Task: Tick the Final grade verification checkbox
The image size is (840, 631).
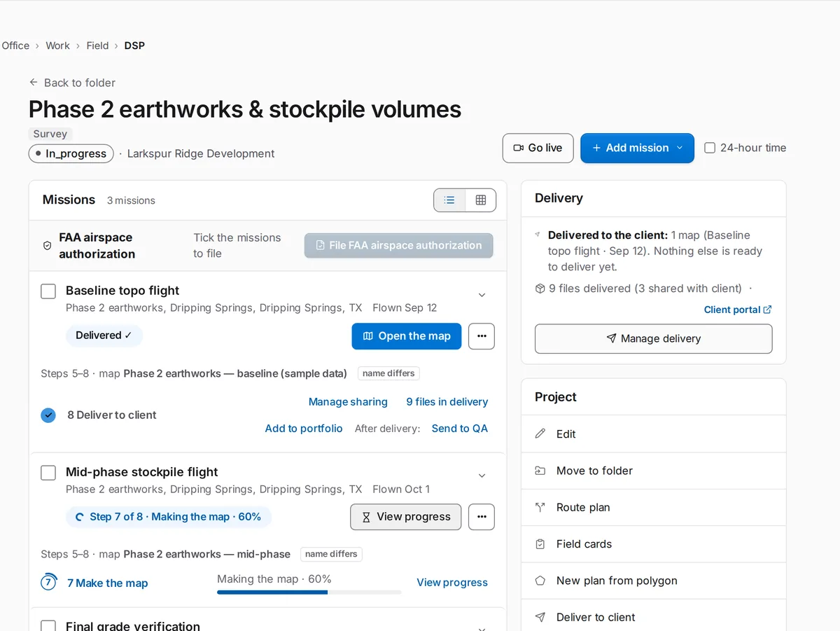Action: tap(48, 626)
